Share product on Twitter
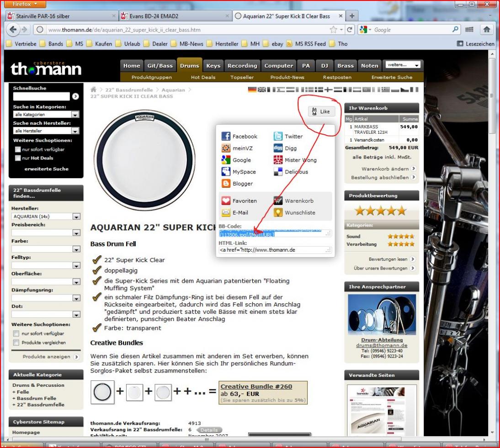 [288, 137]
